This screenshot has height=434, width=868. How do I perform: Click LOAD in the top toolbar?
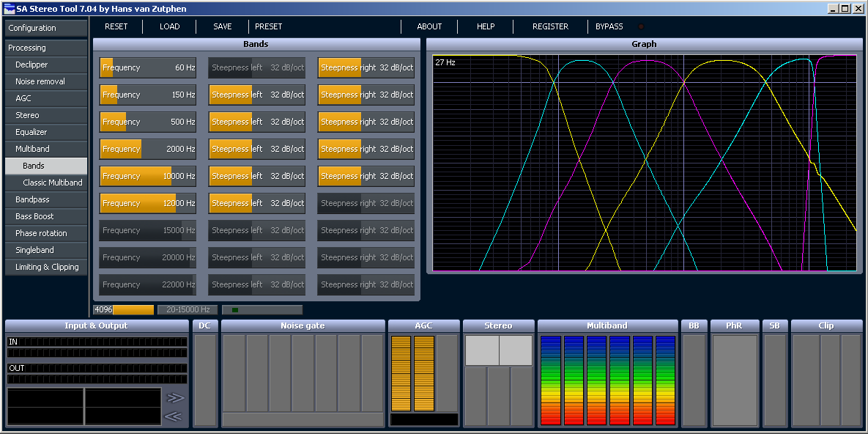click(169, 26)
